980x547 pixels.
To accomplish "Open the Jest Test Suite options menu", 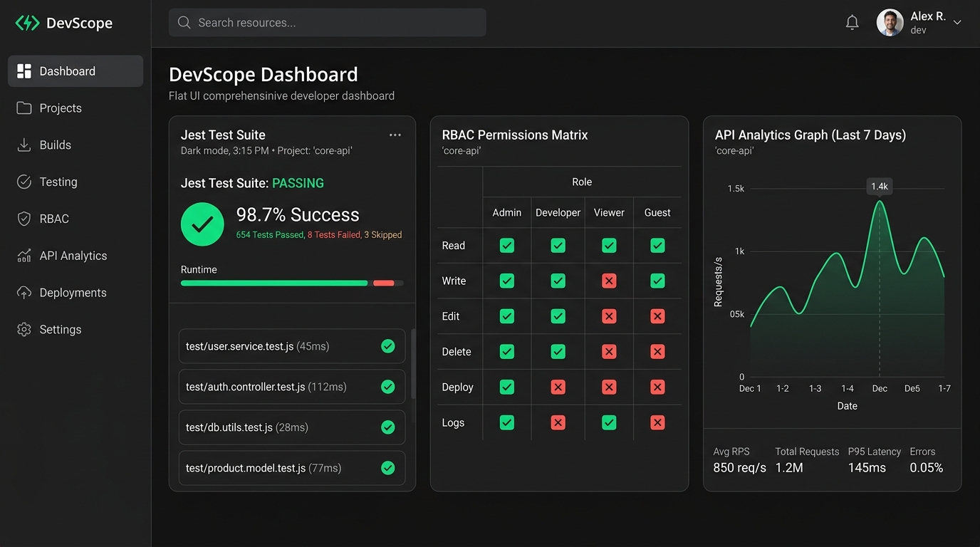I will [395, 135].
